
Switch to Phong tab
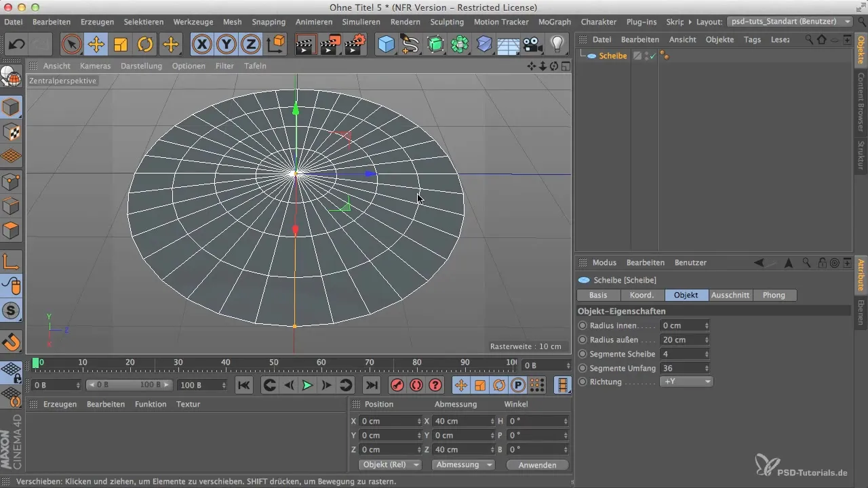pos(774,295)
